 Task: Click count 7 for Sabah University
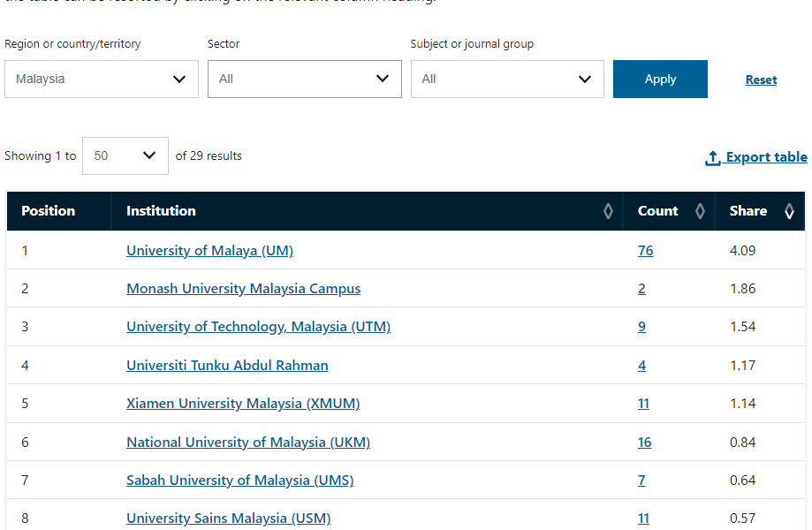click(641, 481)
